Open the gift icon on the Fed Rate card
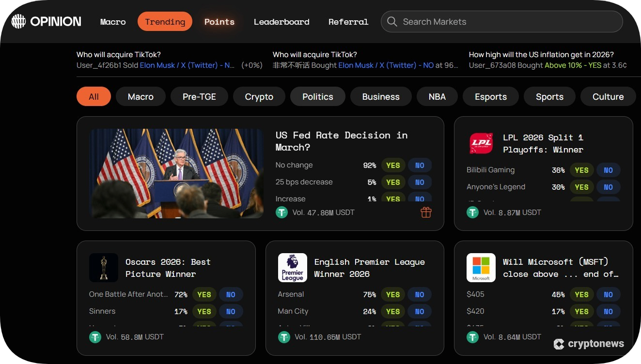The width and height of the screenshot is (641, 364). tap(425, 212)
